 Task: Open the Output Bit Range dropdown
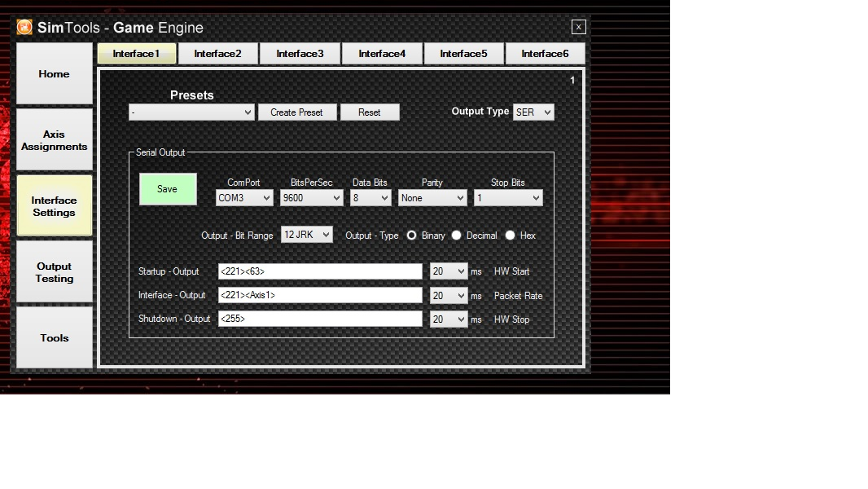[307, 235]
